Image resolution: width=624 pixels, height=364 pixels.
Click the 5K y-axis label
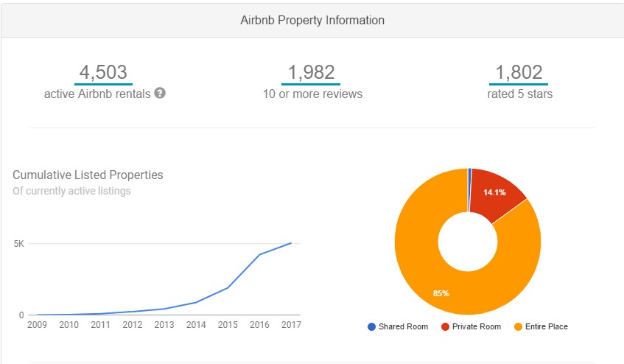click(x=18, y=244)
